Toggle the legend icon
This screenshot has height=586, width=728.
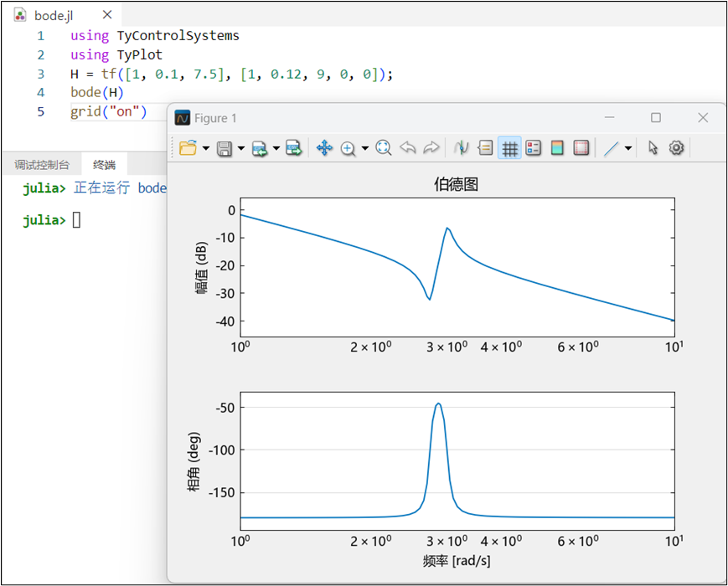pos(534,148)
